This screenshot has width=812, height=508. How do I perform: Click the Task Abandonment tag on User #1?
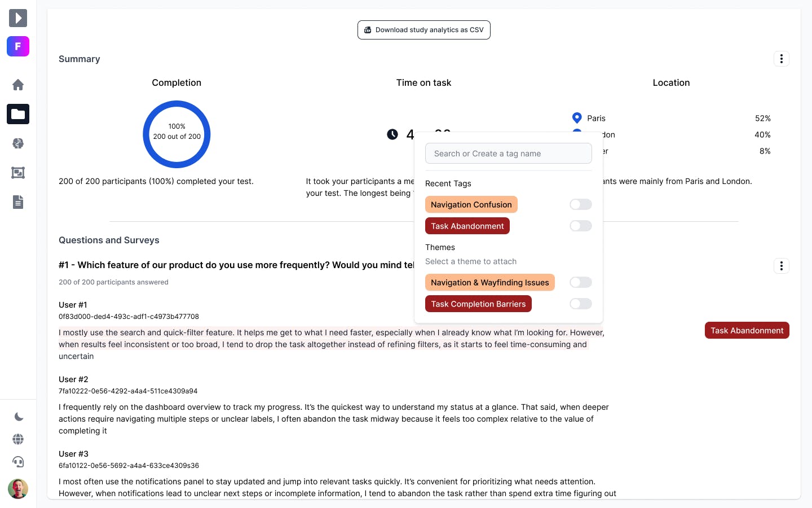747,330
